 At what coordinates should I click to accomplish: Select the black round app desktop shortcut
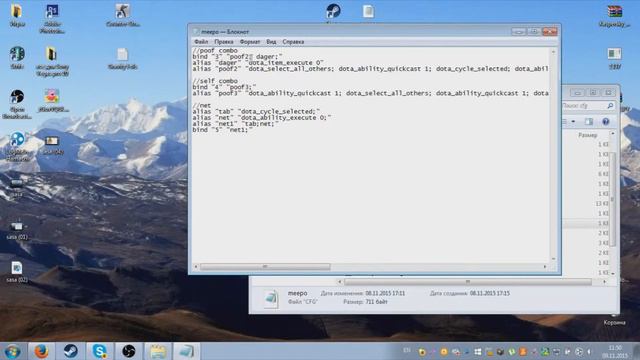(x=17, y=104)
